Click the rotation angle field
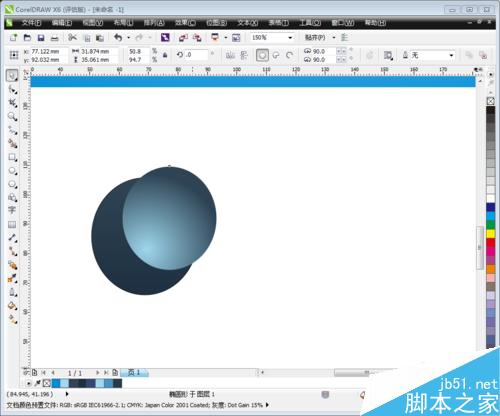 coord(197,55)
